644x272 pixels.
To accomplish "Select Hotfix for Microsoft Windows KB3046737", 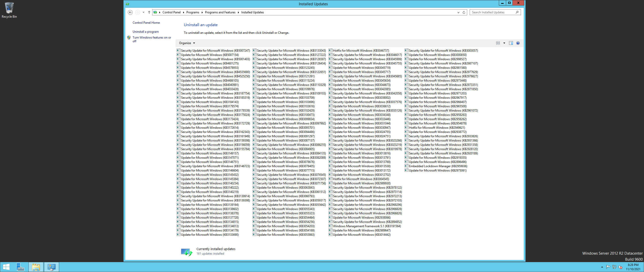I will pyautogui.click(x=359, y=51).
